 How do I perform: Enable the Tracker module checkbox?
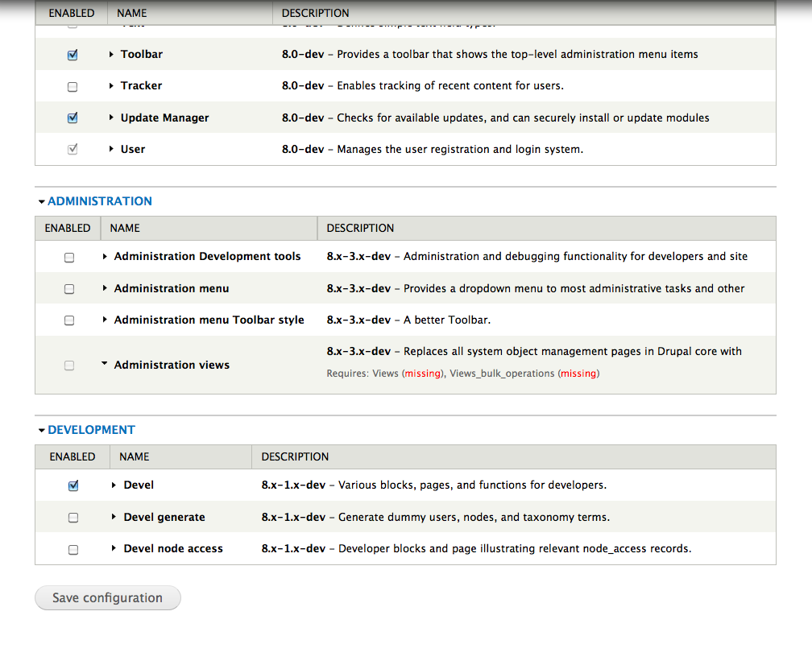tap(72, 86)
